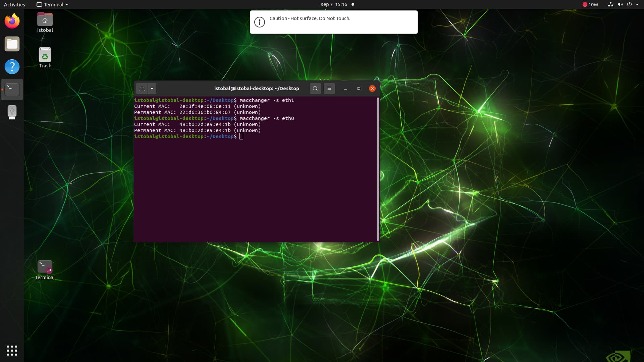Click the USB drive dock icon
The width and height of the screenshot is (644, 362).
click(12, 112)
